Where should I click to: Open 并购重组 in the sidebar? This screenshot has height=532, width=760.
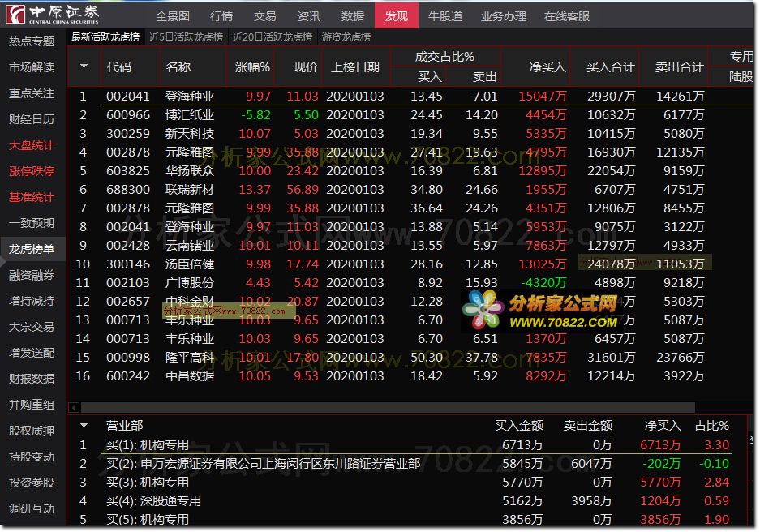32,405
